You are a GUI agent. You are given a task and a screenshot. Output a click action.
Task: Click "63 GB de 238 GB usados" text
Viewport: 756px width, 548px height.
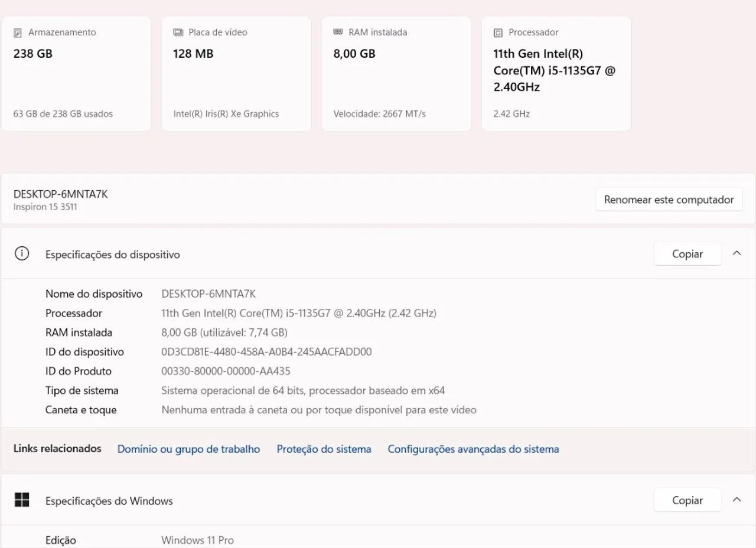(63, 114)
